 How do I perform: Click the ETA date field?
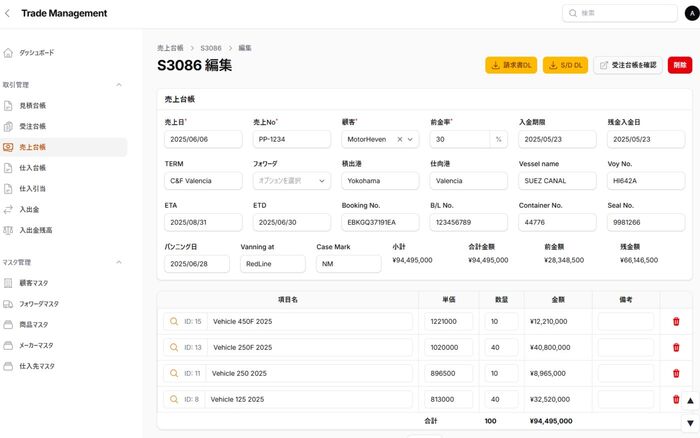click(x=203, y=222)
